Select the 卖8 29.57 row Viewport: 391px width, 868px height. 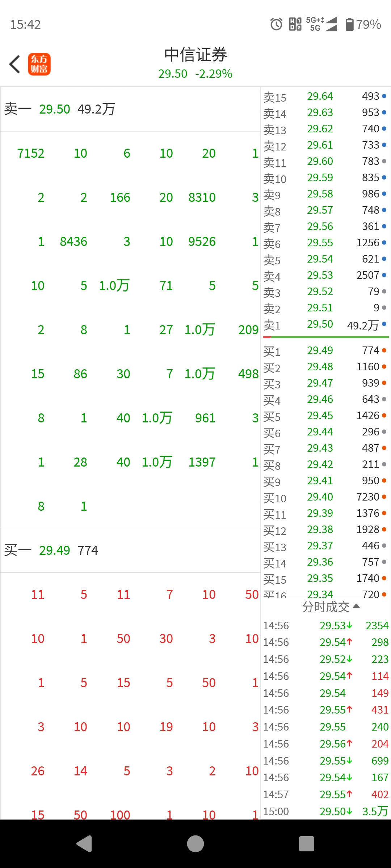pos(325,210)
